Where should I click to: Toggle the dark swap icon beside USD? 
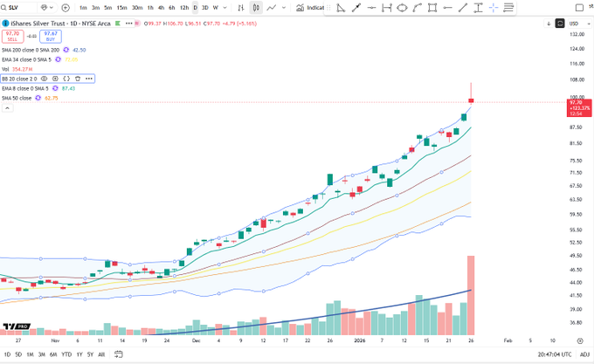560,24
